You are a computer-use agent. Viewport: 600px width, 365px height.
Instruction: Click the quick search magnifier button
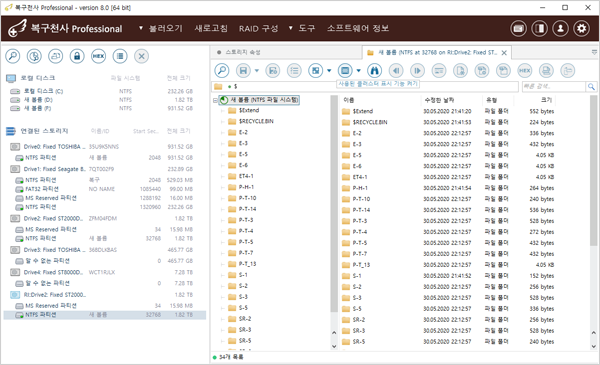[591, 87]
